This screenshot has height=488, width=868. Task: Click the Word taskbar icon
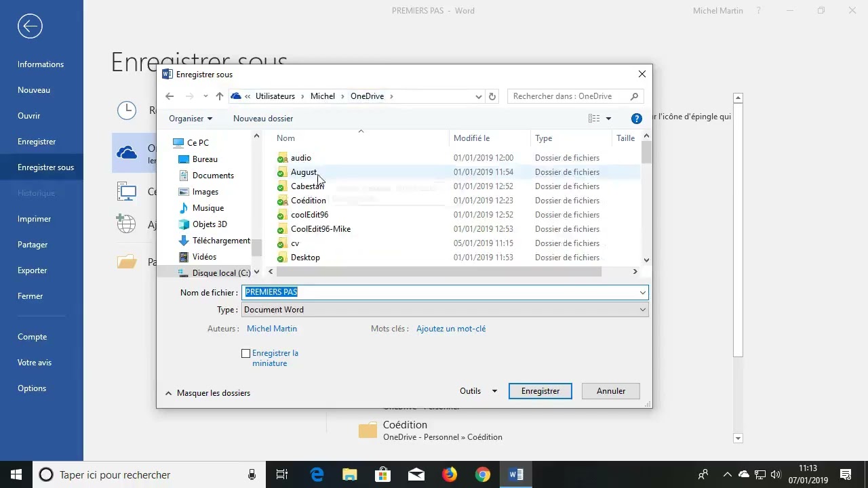pyautogui.click(x=516, y=474)
